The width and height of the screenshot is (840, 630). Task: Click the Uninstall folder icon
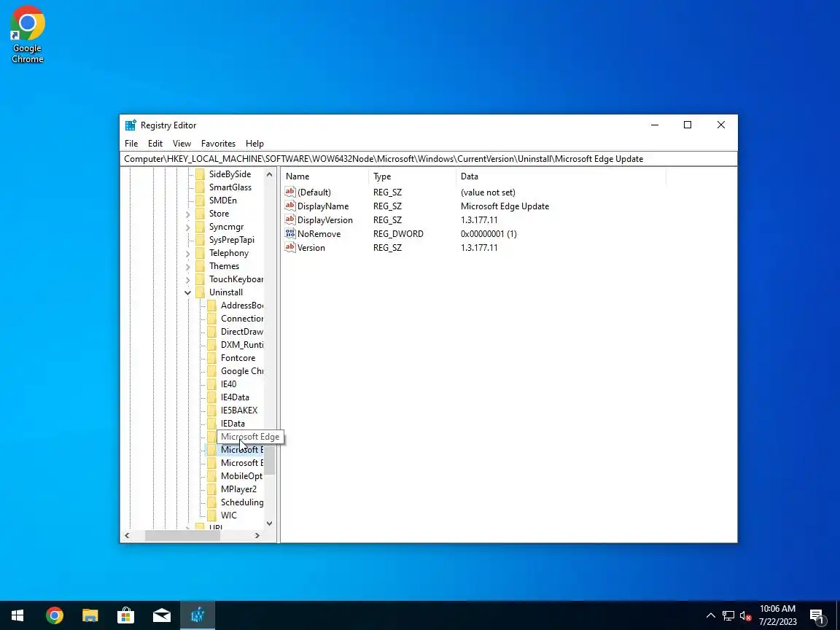pyautogui.click(x=200, y=292)
